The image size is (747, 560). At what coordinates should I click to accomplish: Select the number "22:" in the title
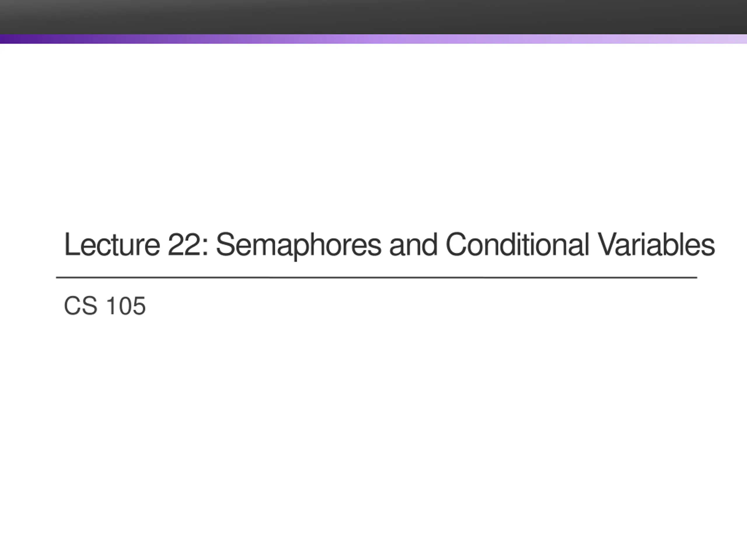[x=188, y=244]
